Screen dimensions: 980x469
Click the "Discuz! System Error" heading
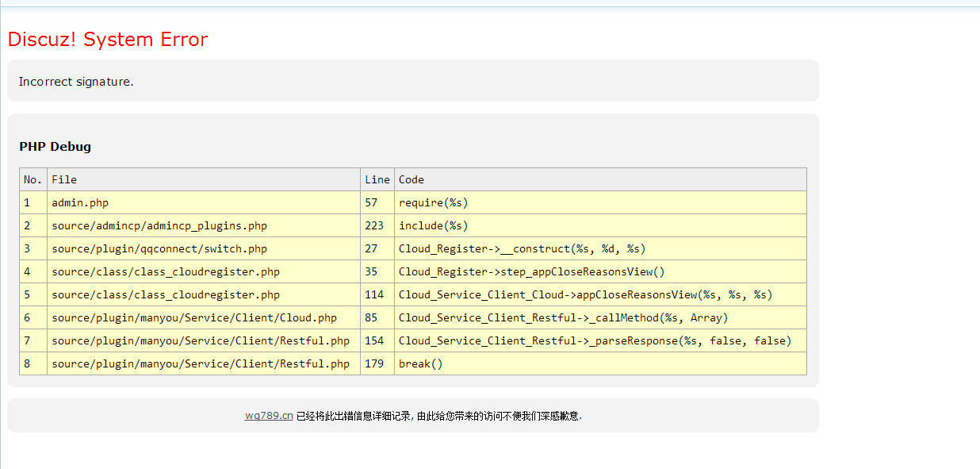[108, 40]
